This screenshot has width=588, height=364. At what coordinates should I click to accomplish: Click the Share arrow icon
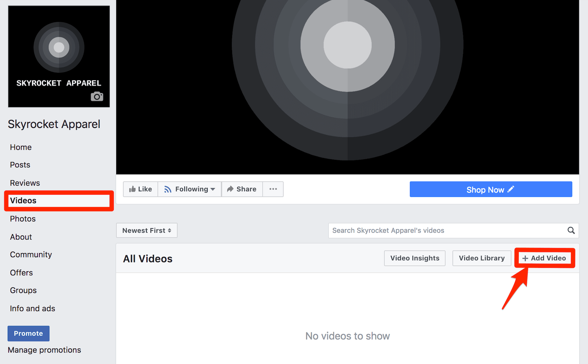pos(230,189)
